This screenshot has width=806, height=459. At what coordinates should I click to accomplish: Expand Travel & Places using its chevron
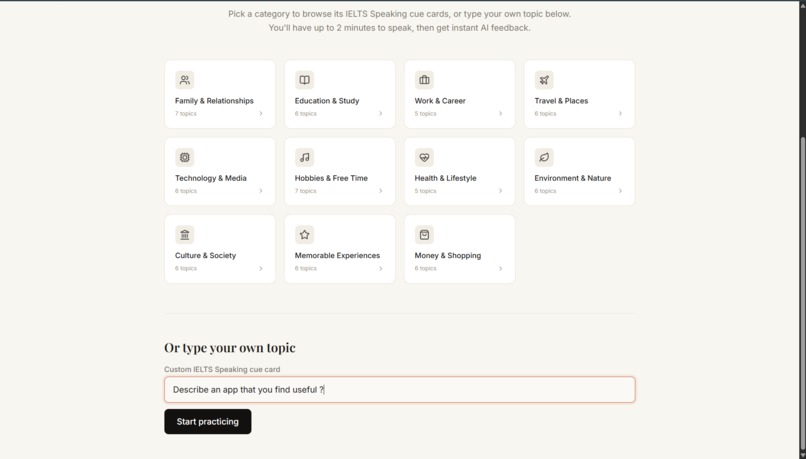point(620,114)
